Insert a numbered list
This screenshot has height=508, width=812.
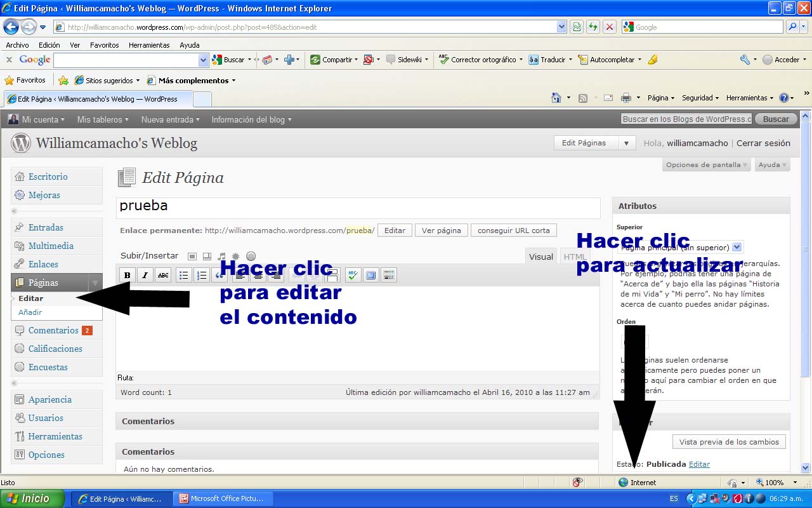coord(201,275)
